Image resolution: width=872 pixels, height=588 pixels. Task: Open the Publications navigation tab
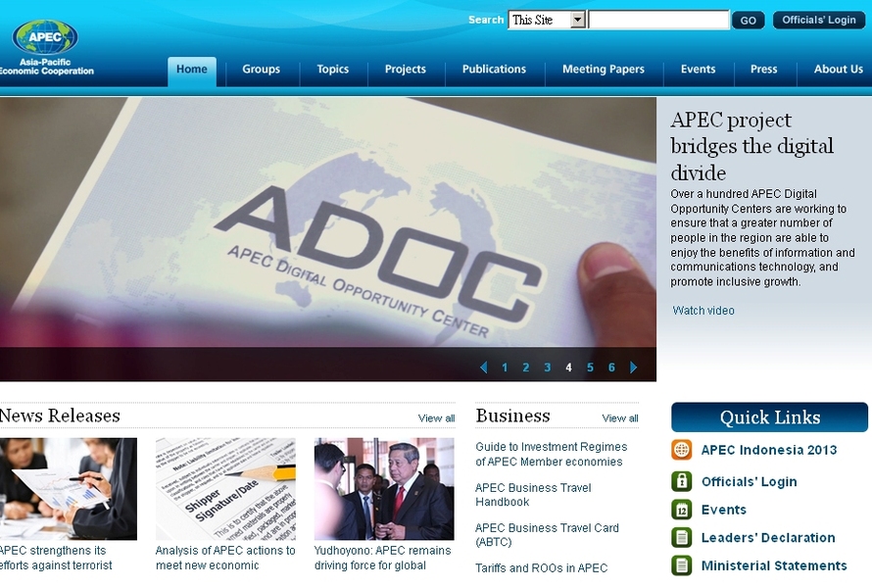coord(494,70)
